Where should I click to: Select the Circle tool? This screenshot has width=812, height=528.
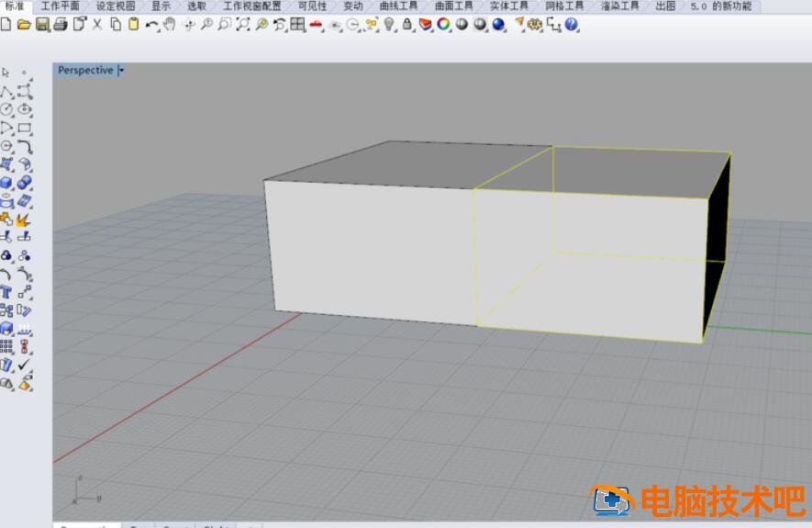click(6, 109)
